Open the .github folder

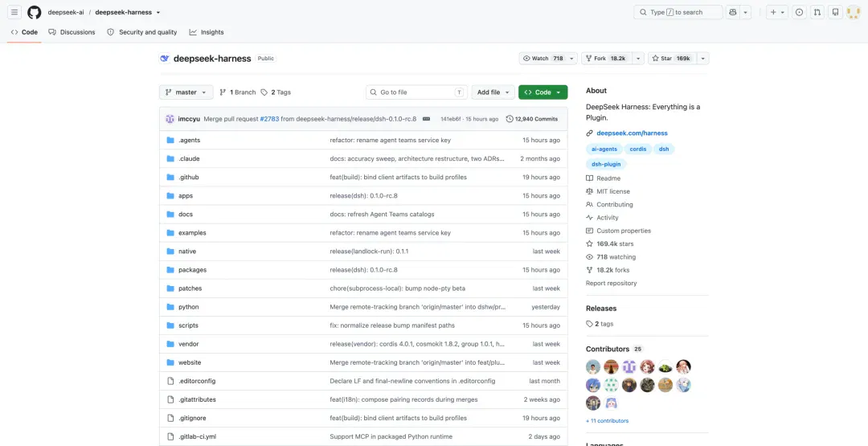[x=188, y=177]
